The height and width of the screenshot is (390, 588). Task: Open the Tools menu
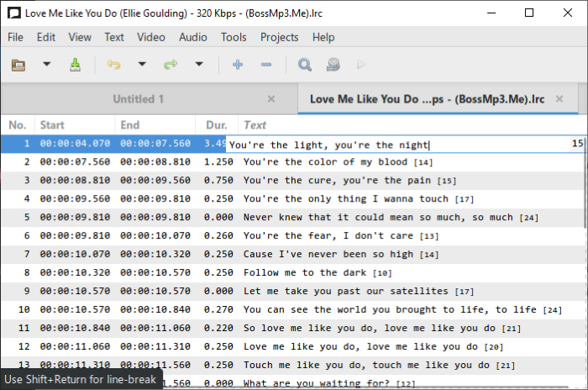(x=234, y=37)
